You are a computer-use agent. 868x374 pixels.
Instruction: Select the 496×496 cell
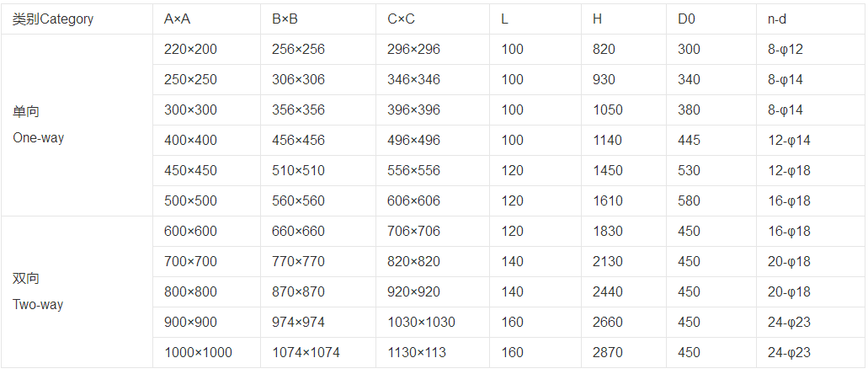[x=413, y=141]
